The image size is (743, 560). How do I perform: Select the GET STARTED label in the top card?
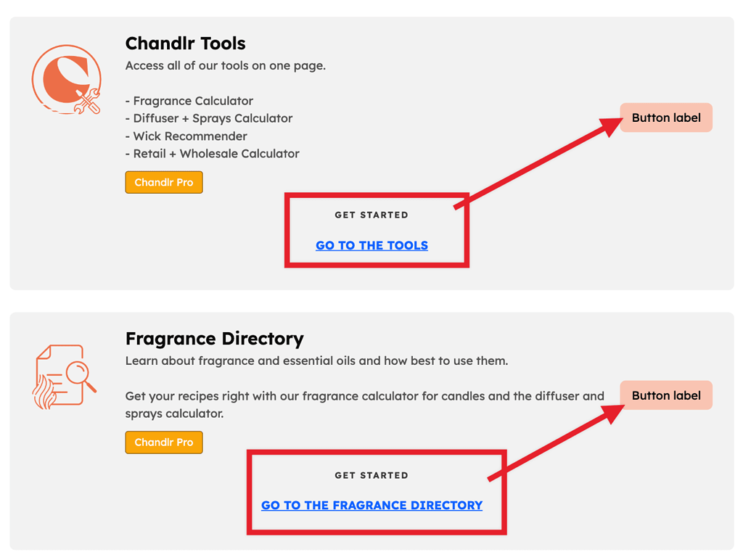click(371, 215)
